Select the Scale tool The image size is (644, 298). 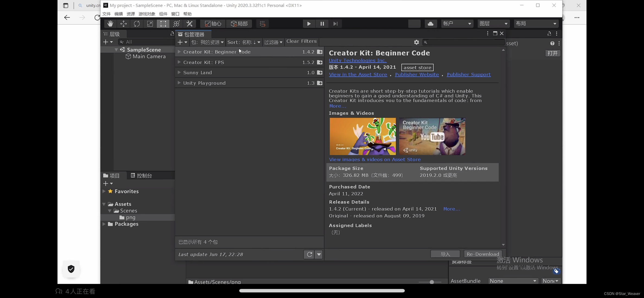pyautogui.click(x=150, y=24)
